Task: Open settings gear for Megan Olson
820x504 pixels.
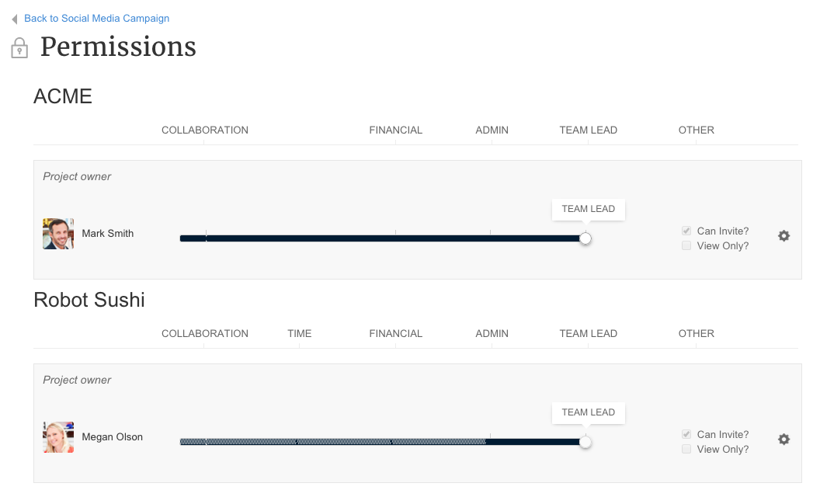Action: point(784,440)
